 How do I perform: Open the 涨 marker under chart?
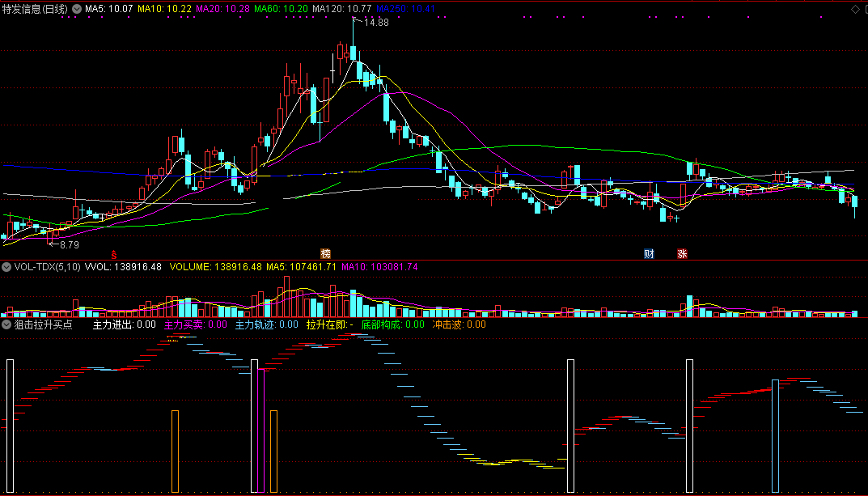[682, 254]
